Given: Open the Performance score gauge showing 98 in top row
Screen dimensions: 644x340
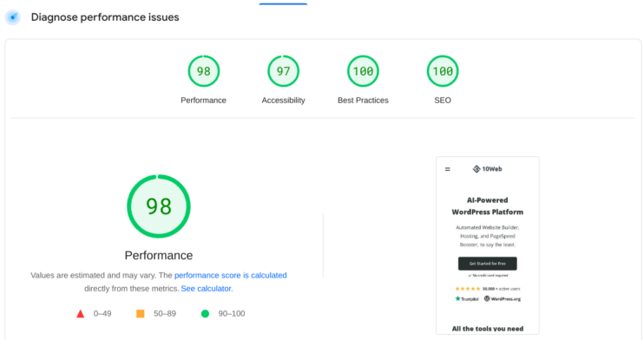Looking at the screenshot, I should pyautogui.click(x=204, y=71).
